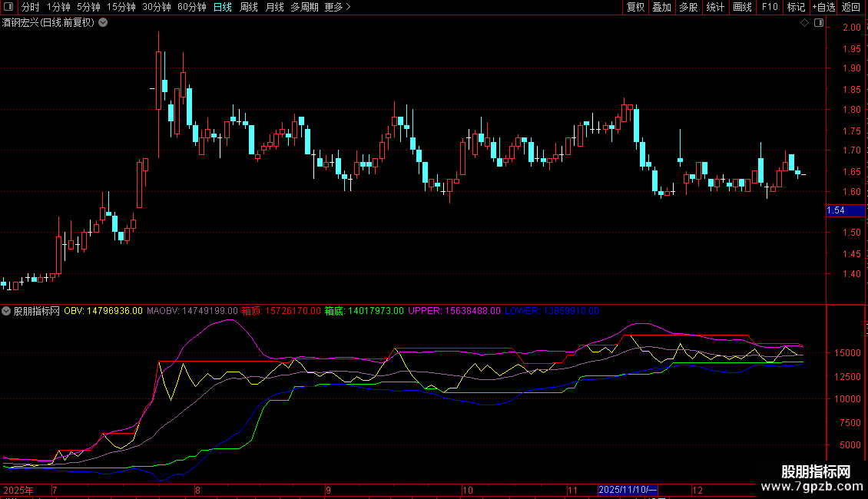Viewport: 868px width, 499px height.
Task: Switch to 分时 intraday view
Action: pos(30,7)
